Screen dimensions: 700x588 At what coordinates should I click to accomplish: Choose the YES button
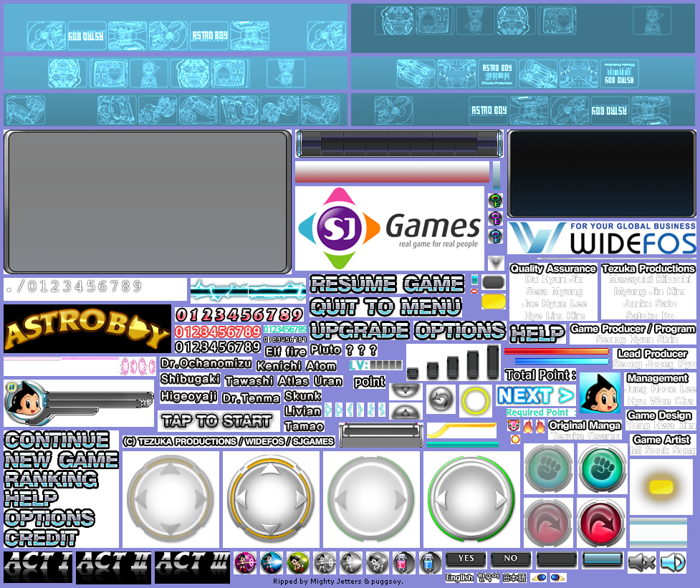(466, 559)
